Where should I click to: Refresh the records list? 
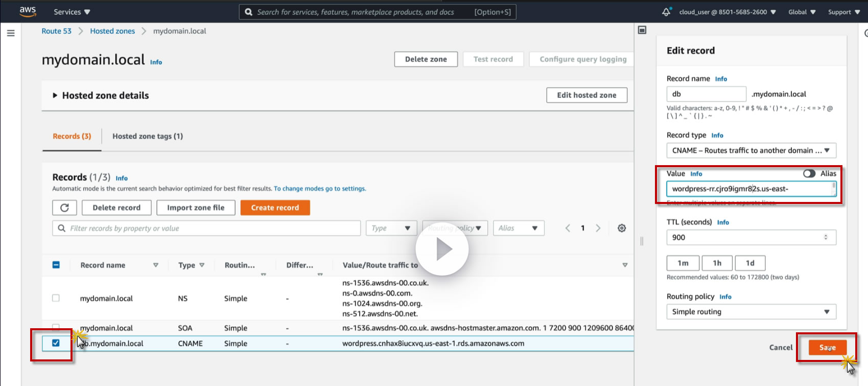(x=64, y=208)
